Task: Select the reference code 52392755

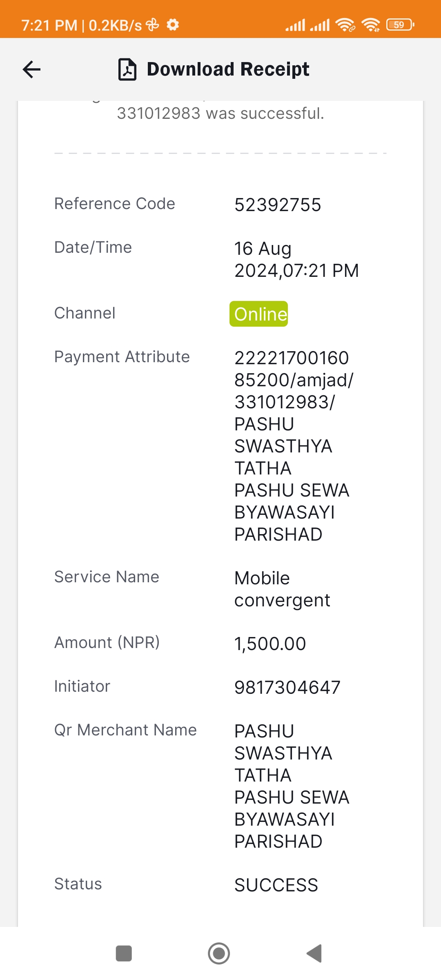Action: [278, 205]
